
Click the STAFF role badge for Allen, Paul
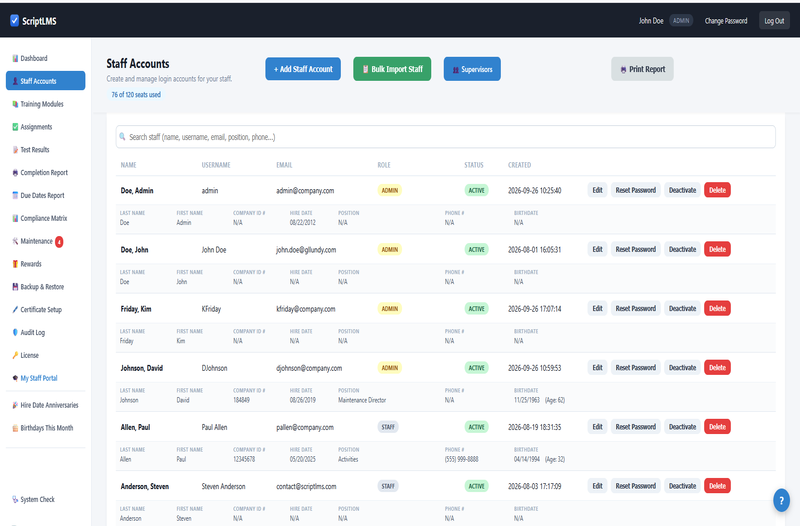tap(388, 427)
